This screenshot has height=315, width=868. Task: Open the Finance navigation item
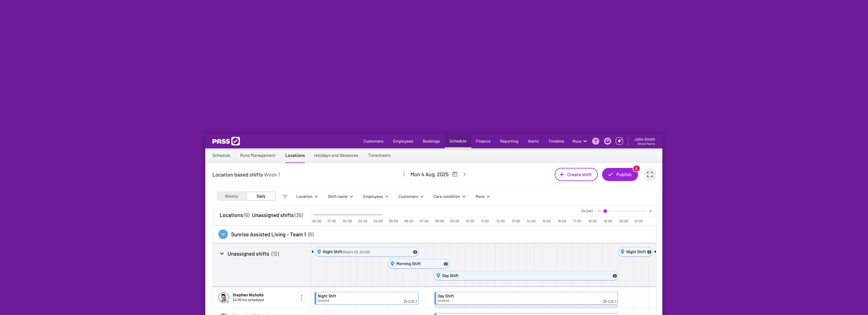click(x=483, y=142)
